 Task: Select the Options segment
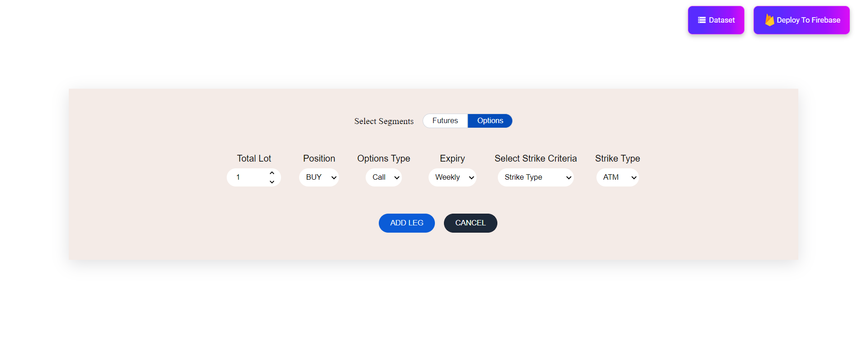click(490, 120)
